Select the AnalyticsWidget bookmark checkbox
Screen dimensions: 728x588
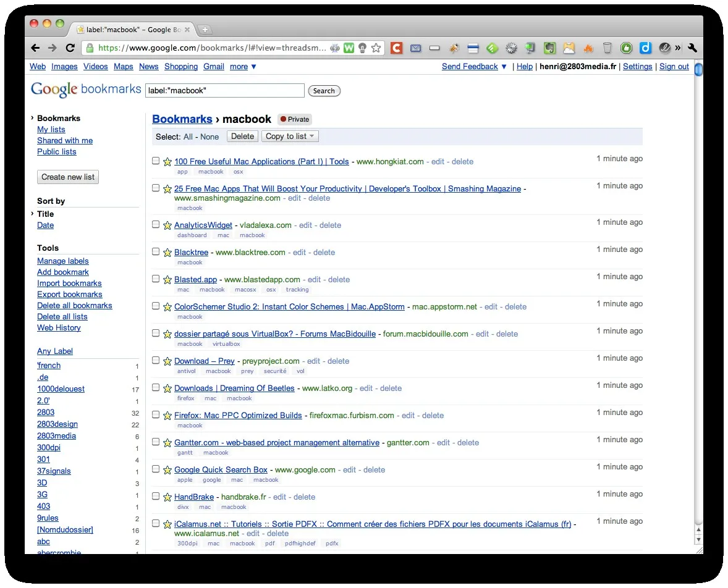click(x=156, y=224)
